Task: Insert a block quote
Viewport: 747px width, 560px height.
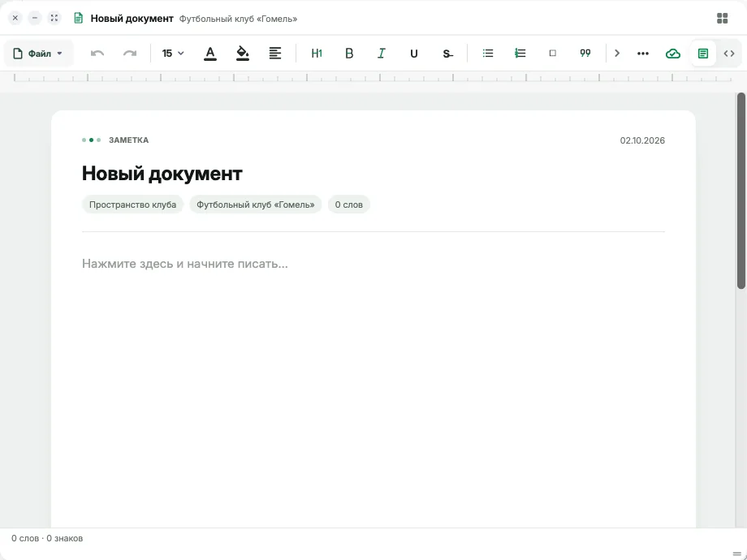Action: (585, 54)
